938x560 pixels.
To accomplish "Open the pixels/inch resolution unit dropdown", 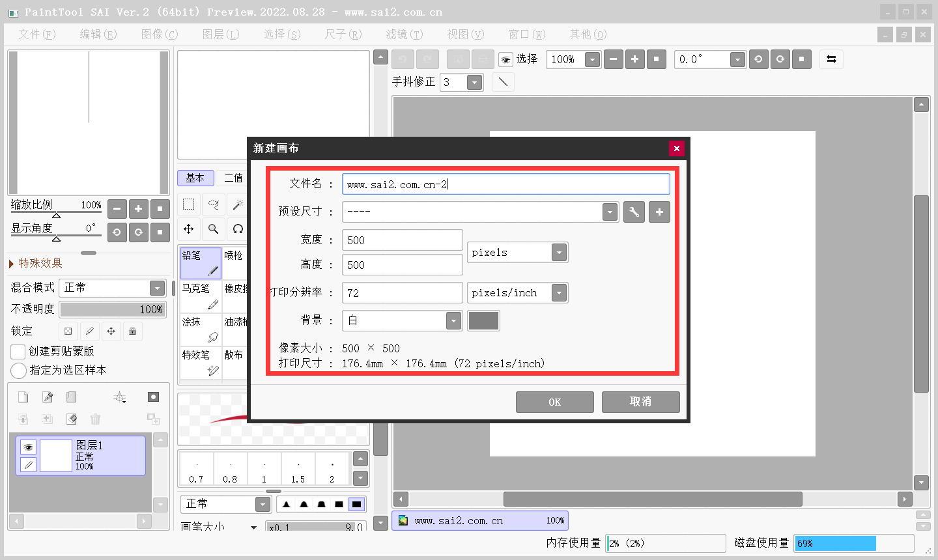I will pos(559,293).
